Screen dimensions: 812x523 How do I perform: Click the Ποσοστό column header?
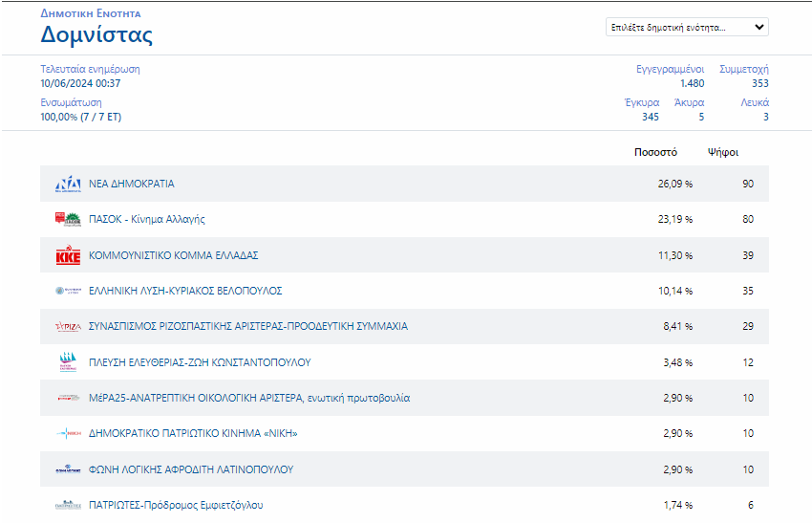click(x=655, y=152)
